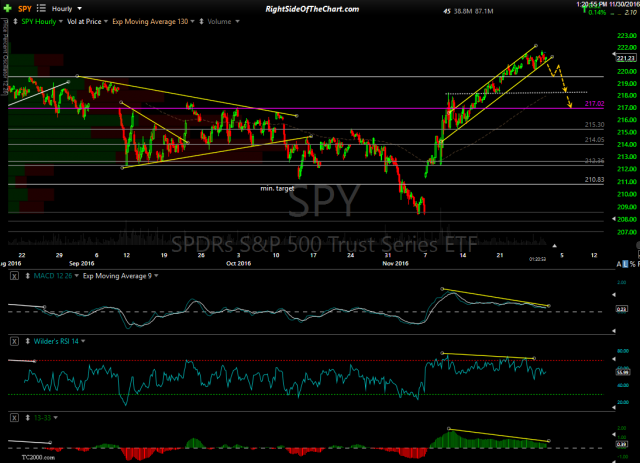Click the MACD value label 0.33
This screenshot has height=463, width=640.
[x=621, y=309]
